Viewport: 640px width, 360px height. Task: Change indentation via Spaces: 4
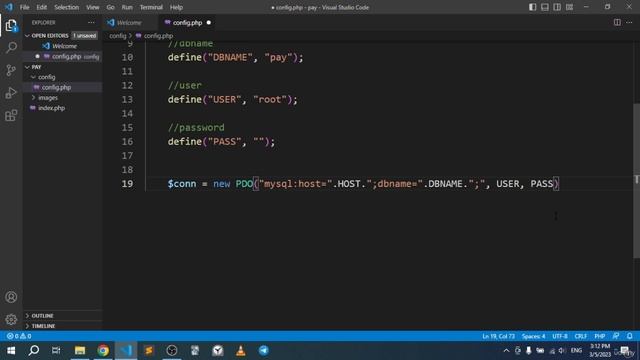tap(533, 336)
